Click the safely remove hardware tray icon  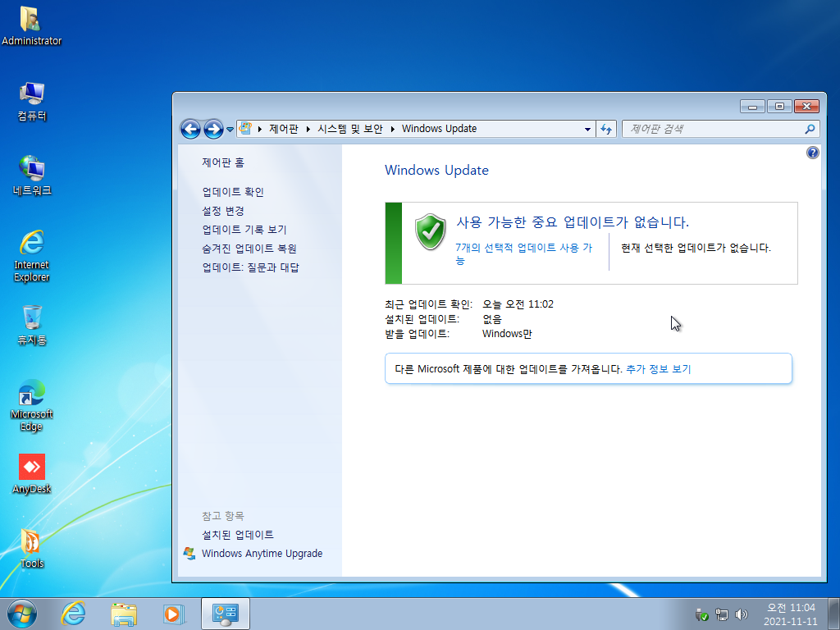702,614
